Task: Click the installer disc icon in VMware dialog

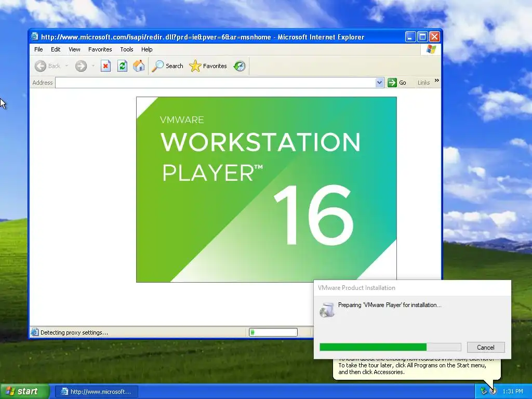Action: point(327,310)
